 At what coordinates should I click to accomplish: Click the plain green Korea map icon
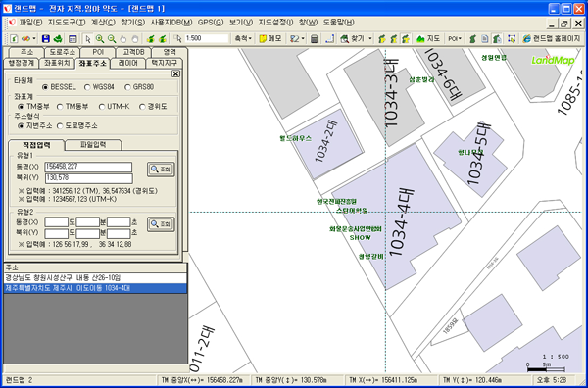[x=473, y=38]
